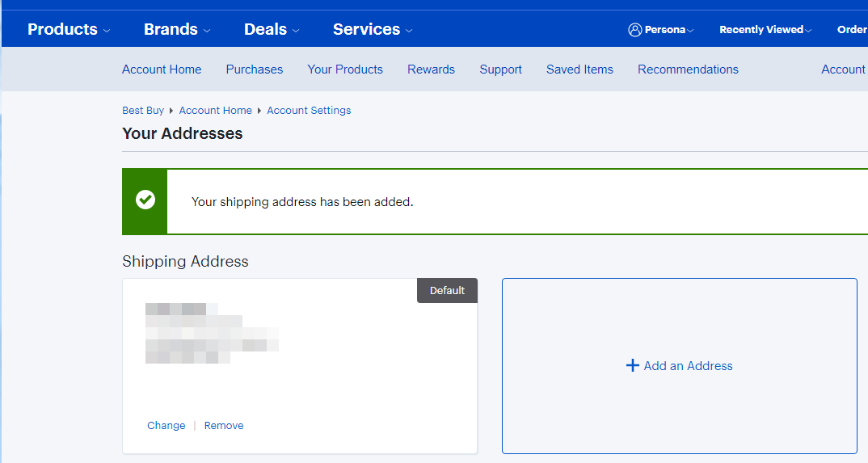Switch to the Purchases tab

click(x=255, y=69)
